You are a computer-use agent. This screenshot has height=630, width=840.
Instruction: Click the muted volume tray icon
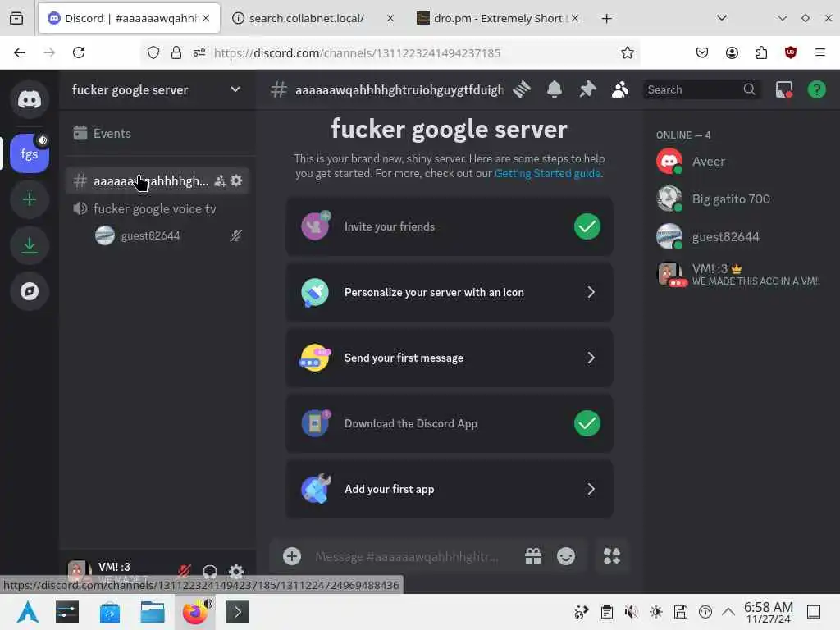631,612
